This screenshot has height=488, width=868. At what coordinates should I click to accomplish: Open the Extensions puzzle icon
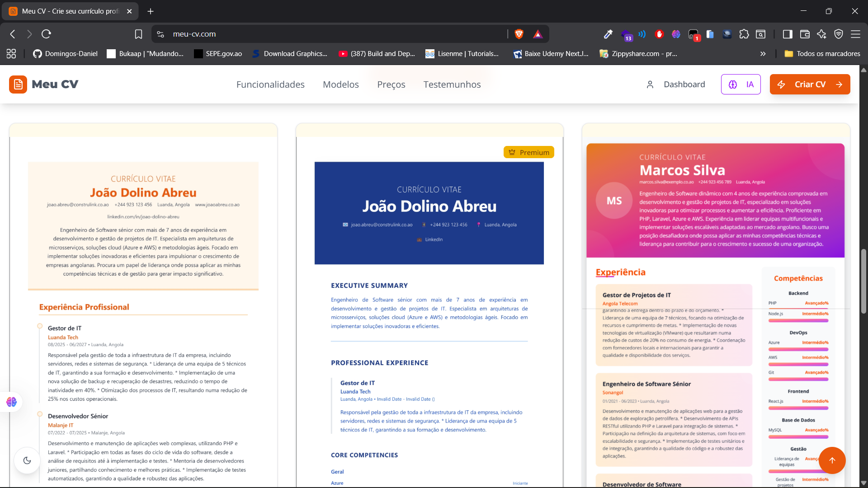744,34
